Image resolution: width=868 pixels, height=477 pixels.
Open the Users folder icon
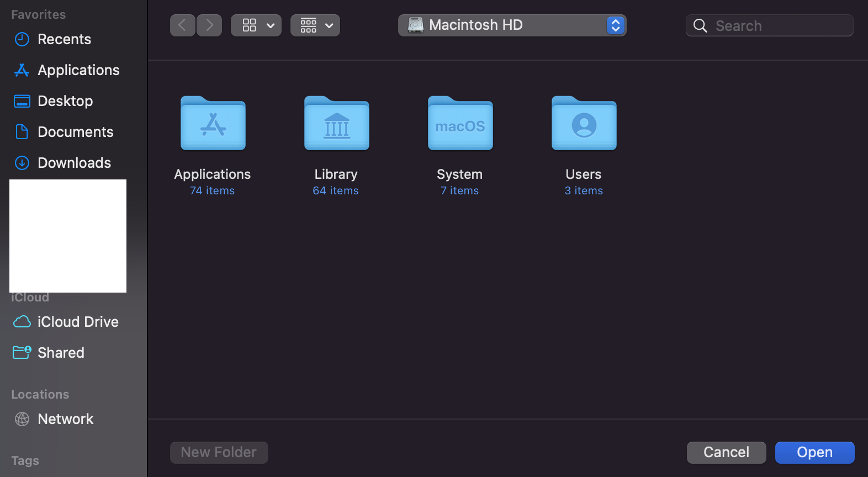click(x=584, y=124)
